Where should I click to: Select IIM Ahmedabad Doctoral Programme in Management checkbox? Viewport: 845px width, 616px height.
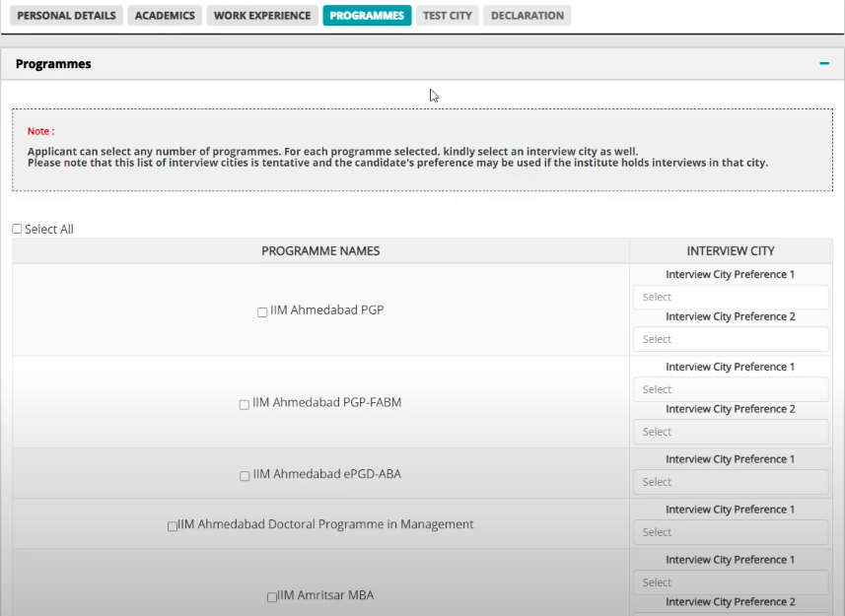(173, 526)
